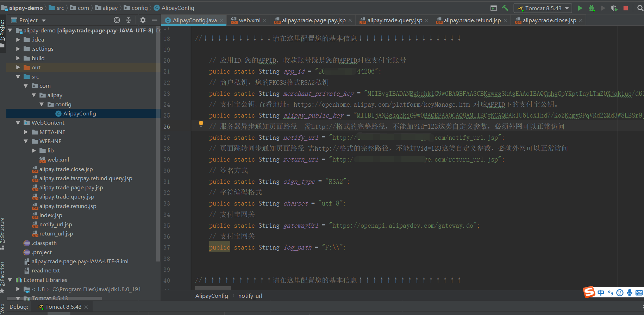
Task: Collapse the WebContent folder
Action: (x=18, y=123)
